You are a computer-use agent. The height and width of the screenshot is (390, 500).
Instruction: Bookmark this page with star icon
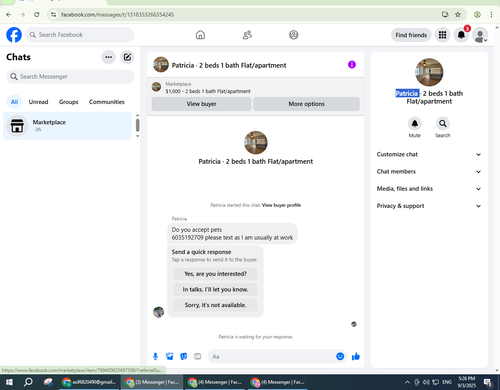click(458, 14)
